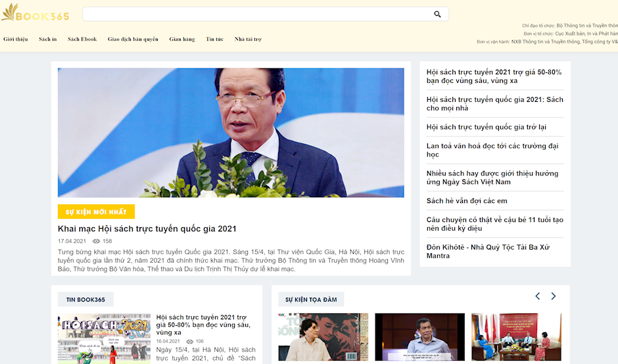Open the Đôn Kihôtê article link

(x=488, y=251)
